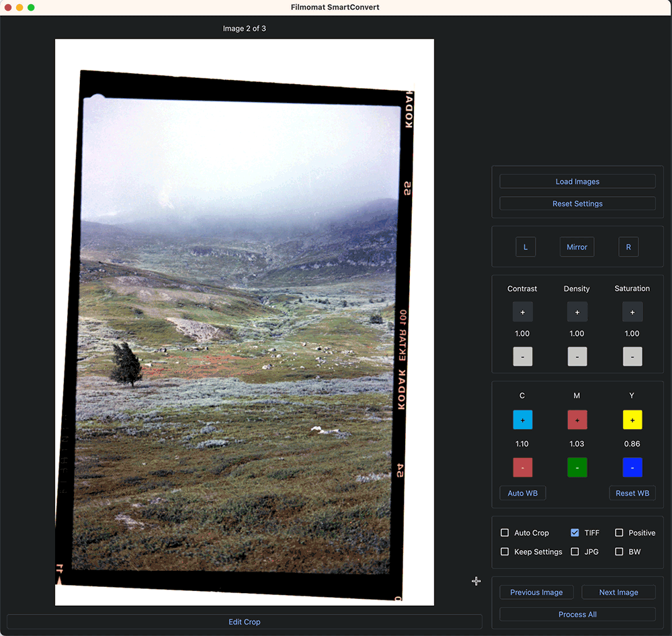Enable JPG output format

[575, 551]
